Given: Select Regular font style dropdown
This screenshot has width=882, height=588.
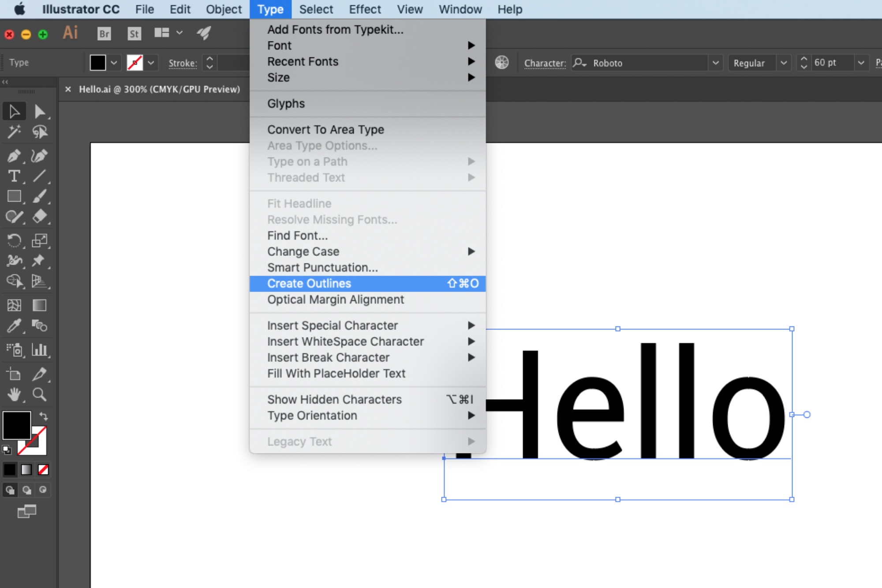Looking at the screenshot, I should [758, 62].
